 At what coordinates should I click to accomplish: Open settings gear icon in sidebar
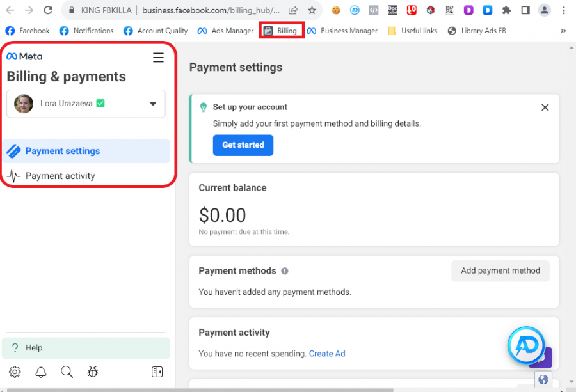coord(15,372)
